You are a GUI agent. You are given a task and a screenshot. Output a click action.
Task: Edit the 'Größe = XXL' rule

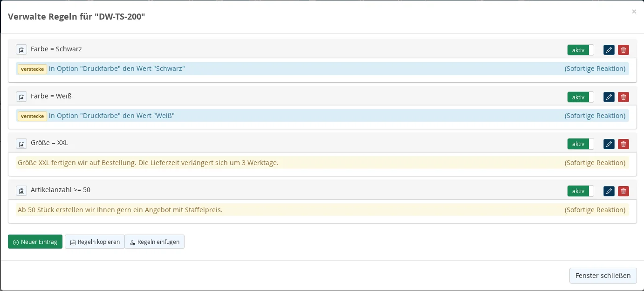(x=609, y=144)
